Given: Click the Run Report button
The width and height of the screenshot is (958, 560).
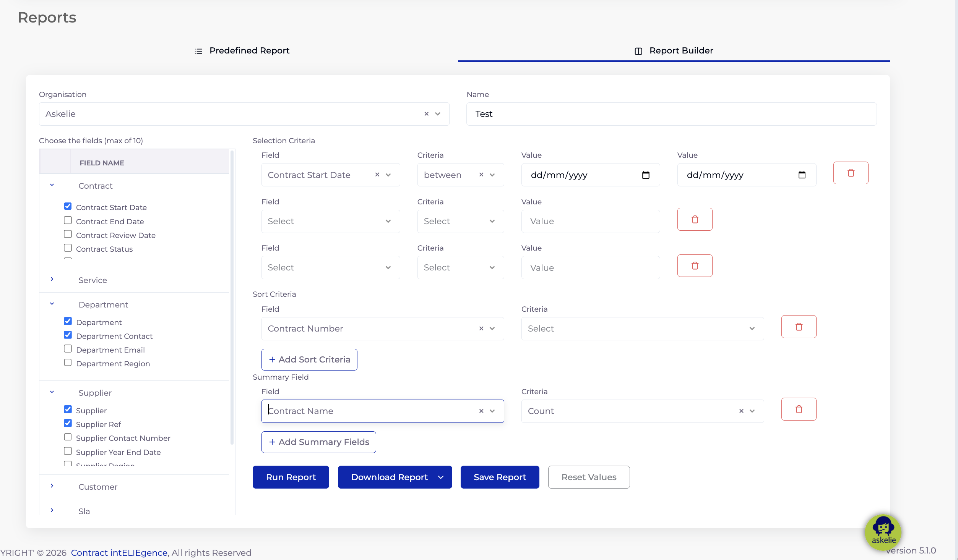Looking at the screenshot, I should [291, 477].
